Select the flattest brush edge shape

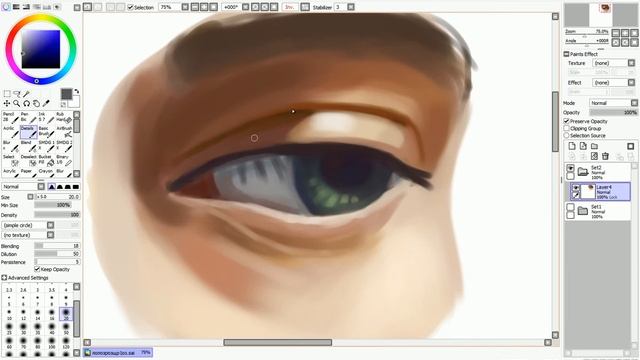click(76, 187)
